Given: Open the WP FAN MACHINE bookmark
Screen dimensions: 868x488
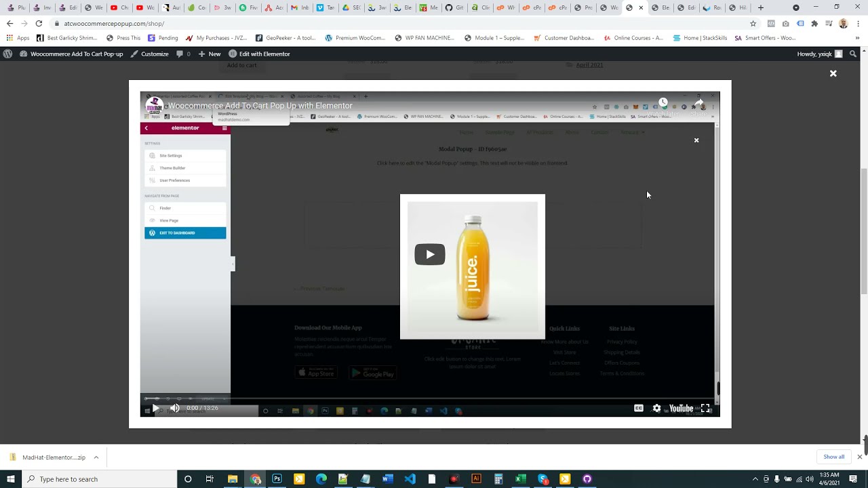Looking at the screenshot, I should (425, 38).
